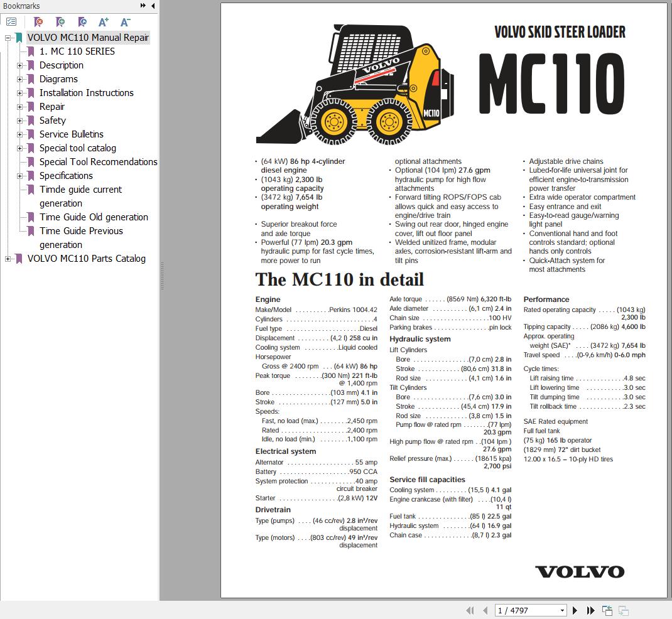672x619 pixels.
Task: Click the 'Performance' section heading
Action: [x=546, y=299]
